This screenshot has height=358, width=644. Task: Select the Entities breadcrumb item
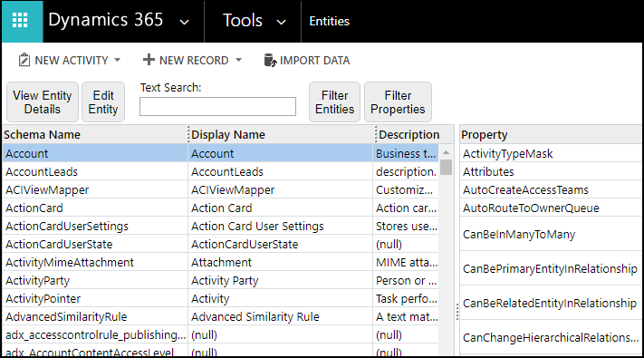(329, 21)
